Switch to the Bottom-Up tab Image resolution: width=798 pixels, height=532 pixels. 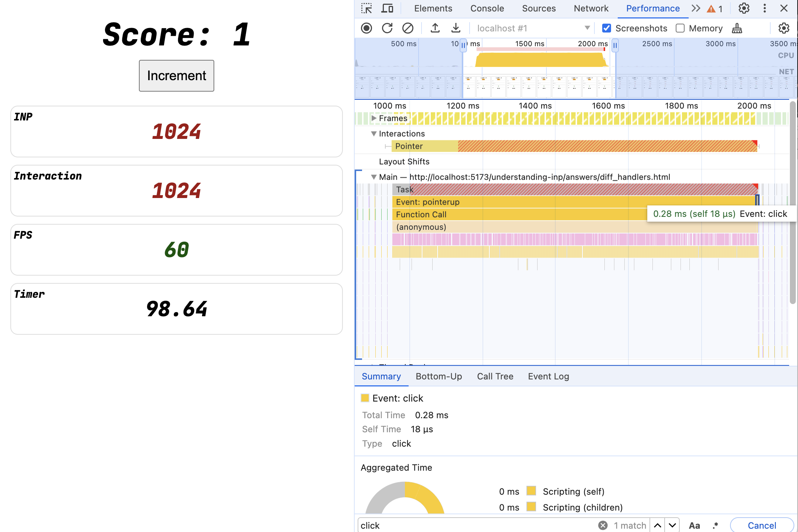pyautogui.click(x=439, y=376)
